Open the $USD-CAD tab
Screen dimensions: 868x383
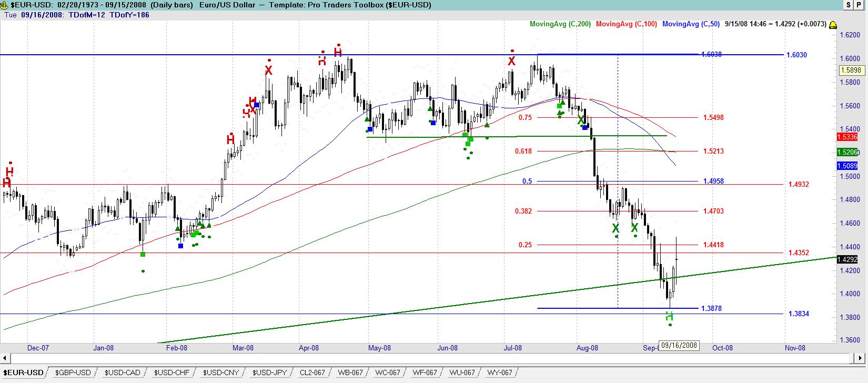click(123, 372)
